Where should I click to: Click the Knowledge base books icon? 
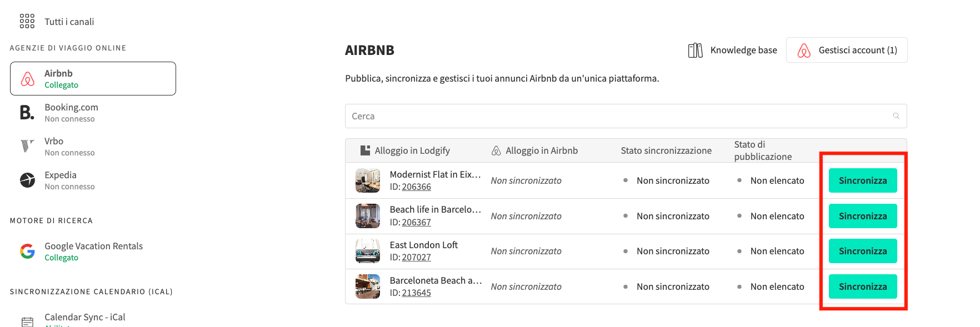pos(695,51)
